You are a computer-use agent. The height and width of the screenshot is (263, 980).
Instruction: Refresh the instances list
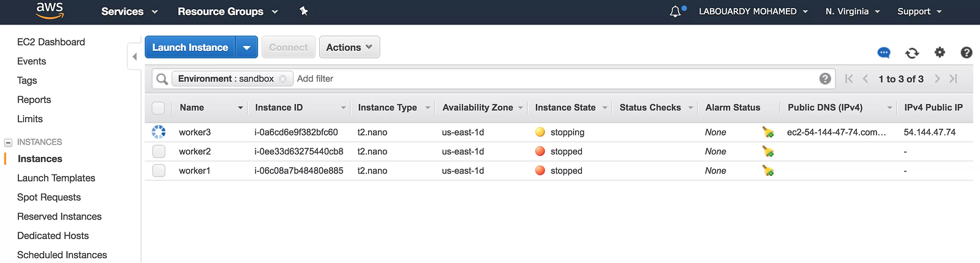click(912, 53)
